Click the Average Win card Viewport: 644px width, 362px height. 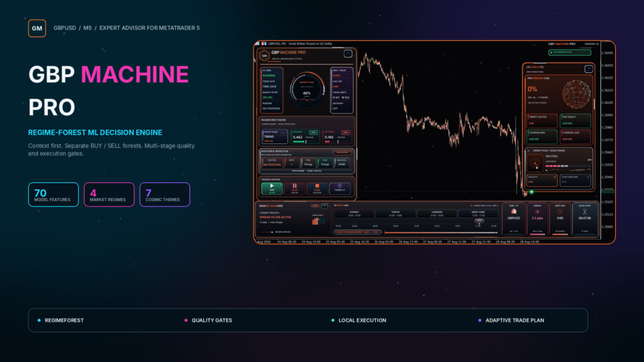542,136
